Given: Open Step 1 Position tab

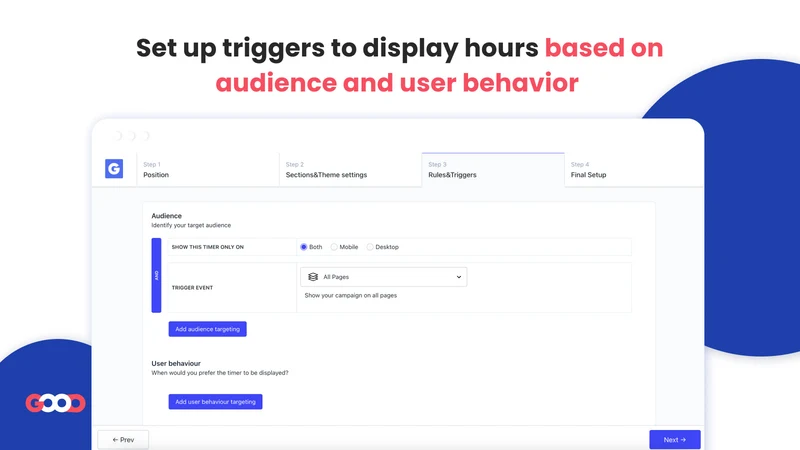Looking at the screenshot, I should coord(208,170).
